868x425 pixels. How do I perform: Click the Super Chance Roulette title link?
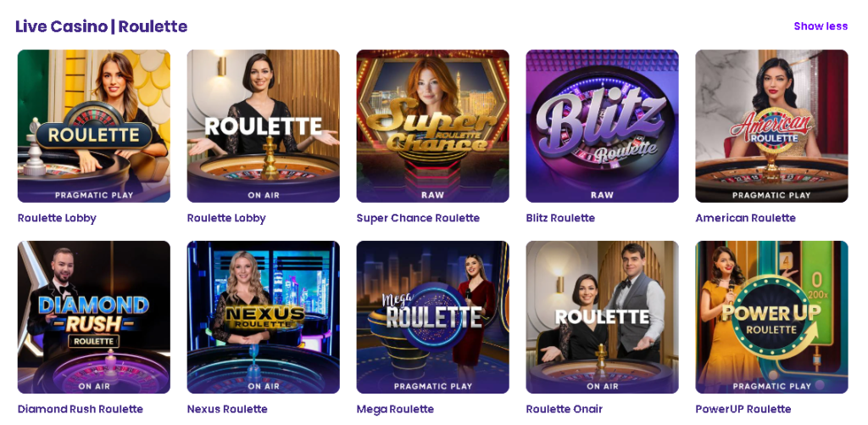pos(418,218)
